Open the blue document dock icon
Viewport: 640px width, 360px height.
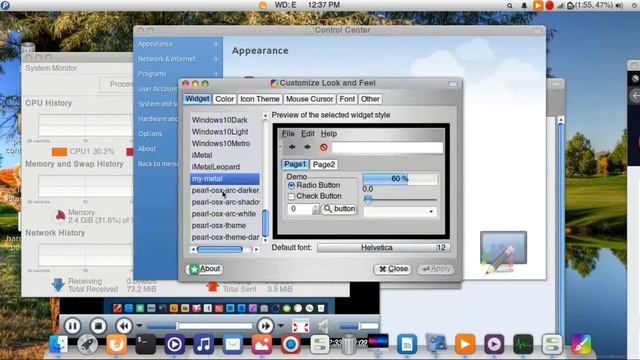pos(407,345)
